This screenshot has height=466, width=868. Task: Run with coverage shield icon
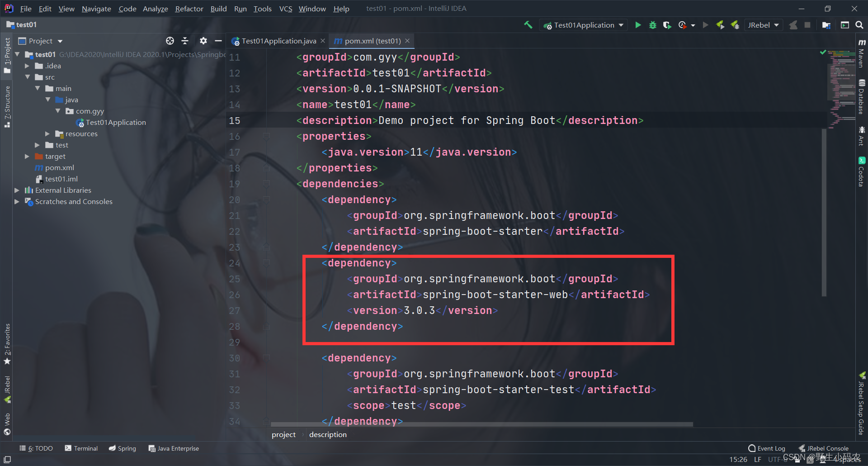click(667, 25)
